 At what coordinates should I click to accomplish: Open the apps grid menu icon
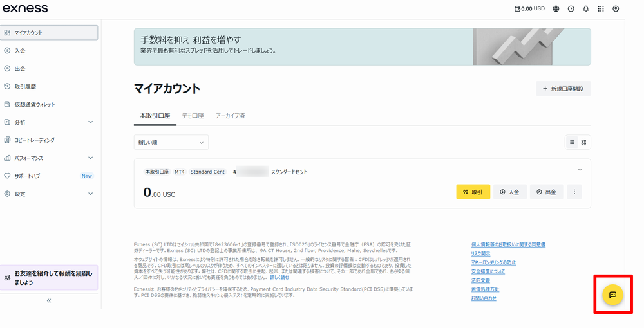(x=601, y=9)
